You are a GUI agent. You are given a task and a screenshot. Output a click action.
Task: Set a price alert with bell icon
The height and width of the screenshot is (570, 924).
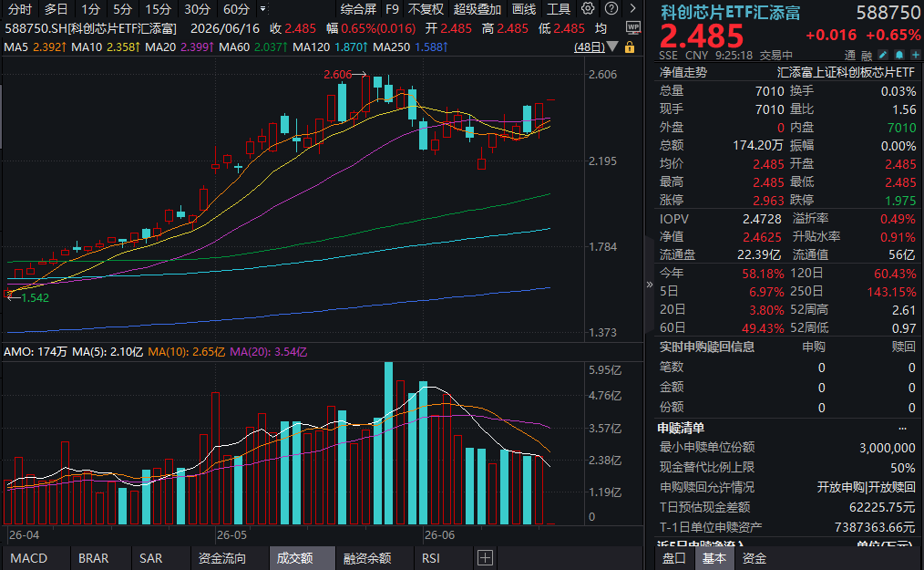coord(898,55)
